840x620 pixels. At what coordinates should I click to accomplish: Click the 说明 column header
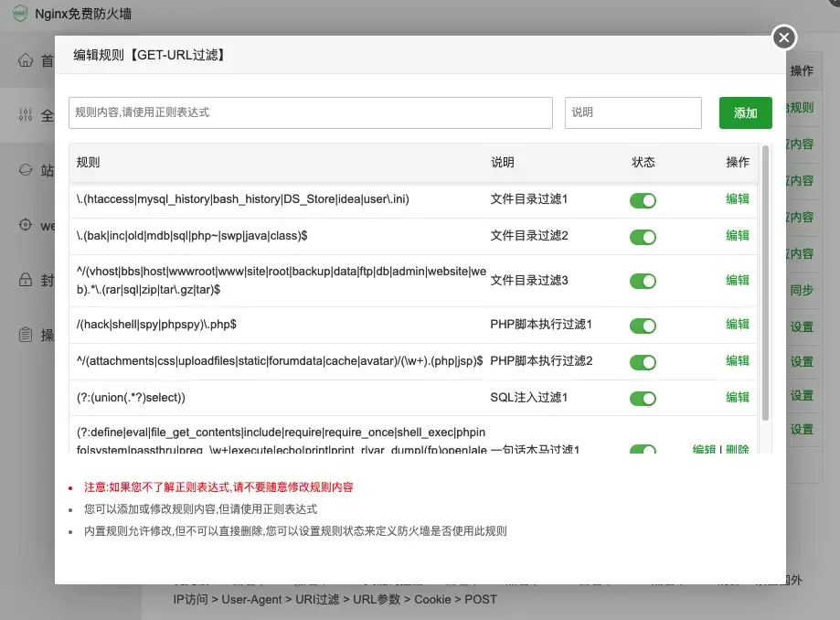pyautogui.click(x=503, y=163)
